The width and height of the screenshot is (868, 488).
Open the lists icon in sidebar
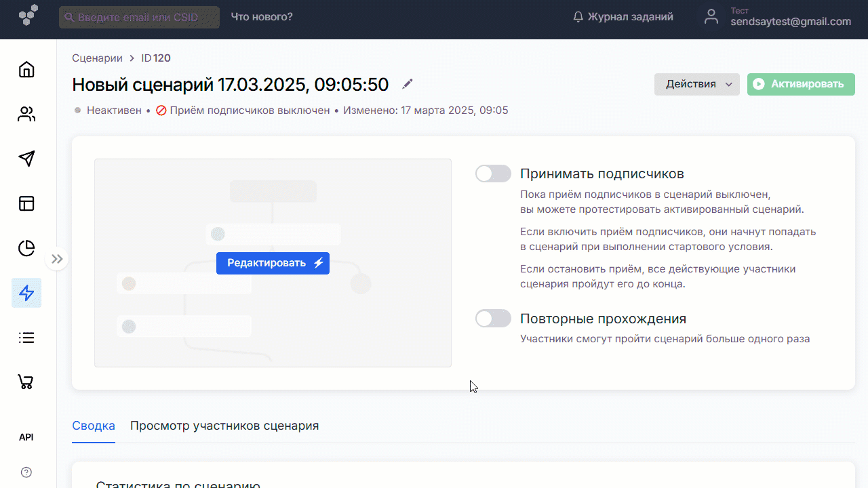pos(26,338)
